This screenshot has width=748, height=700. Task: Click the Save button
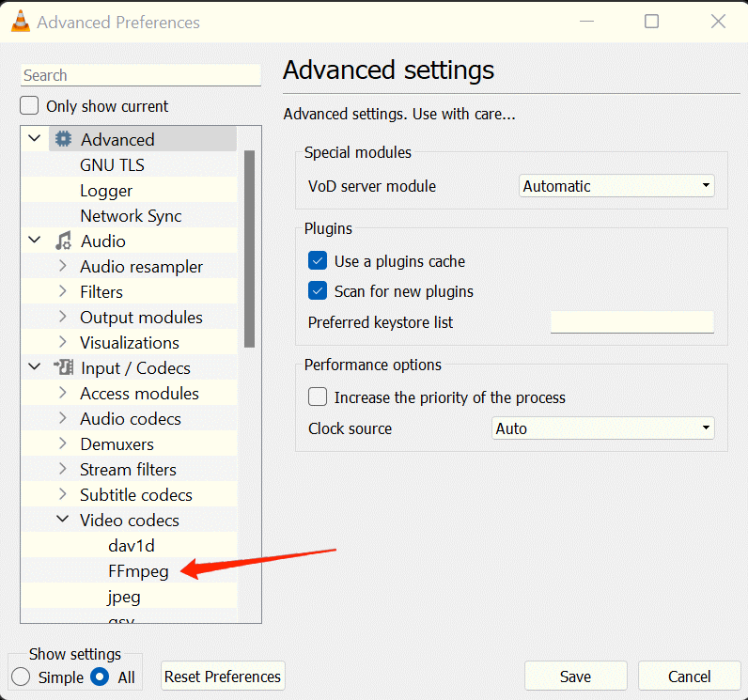(576, 676)
